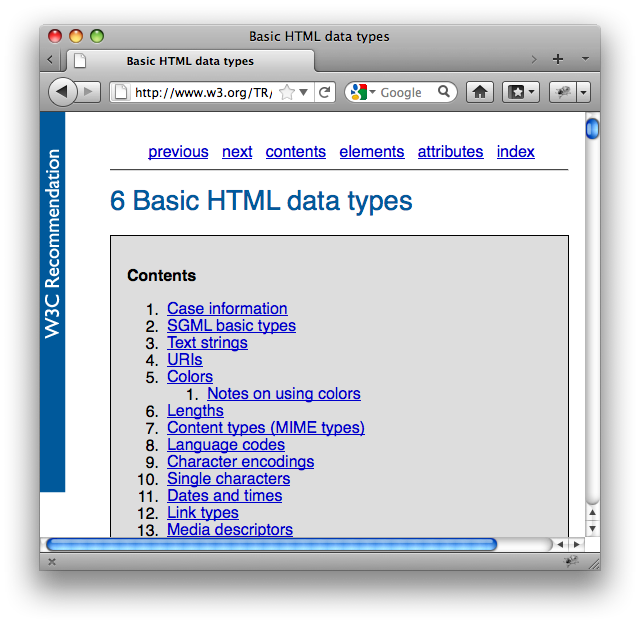
Task: Click the vertical scrollbar thumb
Action: point(592,129)
